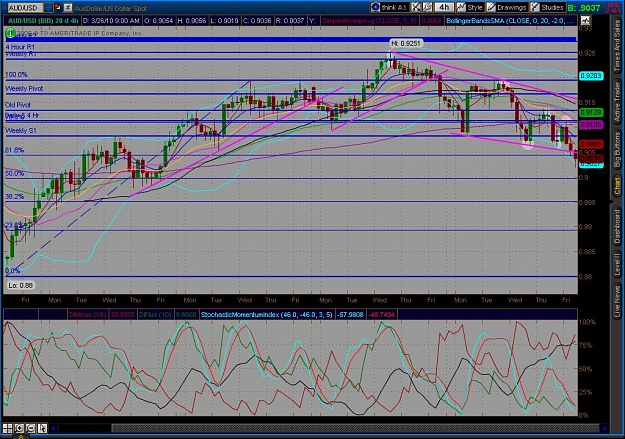
Task: Click the zoom in magnifier icon
Action: click(x=19, y=428)
